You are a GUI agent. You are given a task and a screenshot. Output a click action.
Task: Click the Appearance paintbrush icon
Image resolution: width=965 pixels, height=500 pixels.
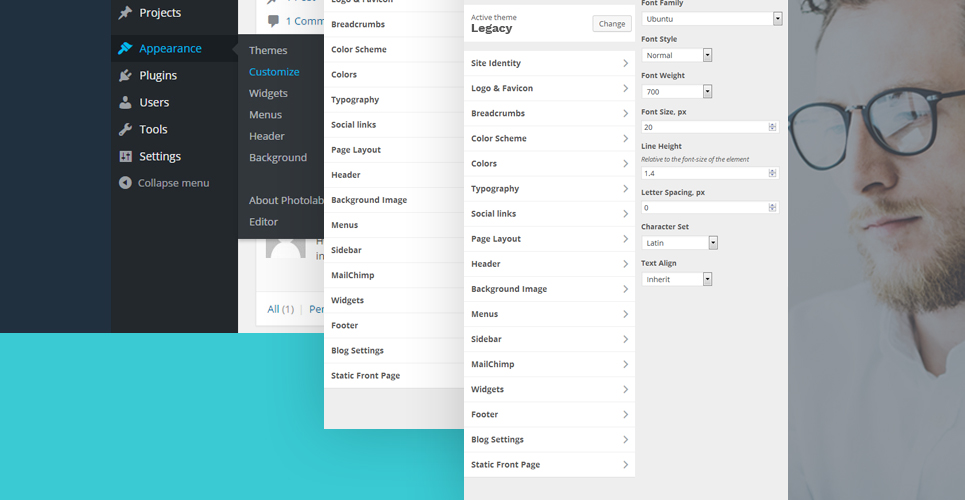pos(126,48)
